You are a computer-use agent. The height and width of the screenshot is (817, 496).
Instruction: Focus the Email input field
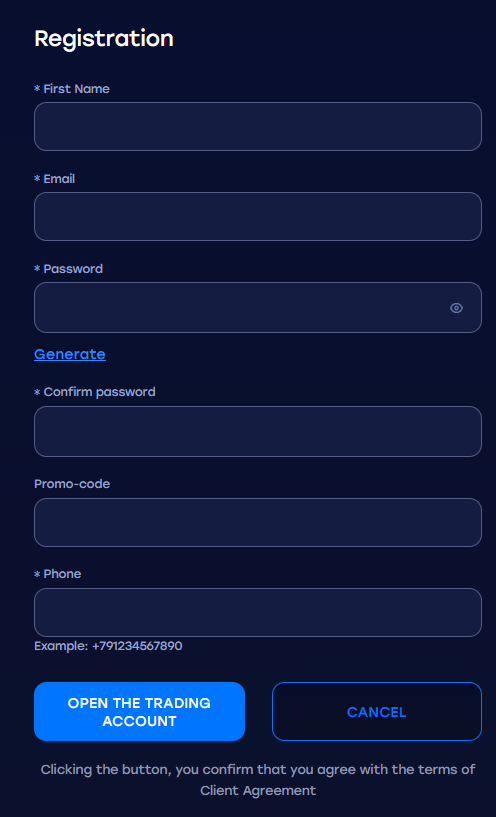point(258,217)
